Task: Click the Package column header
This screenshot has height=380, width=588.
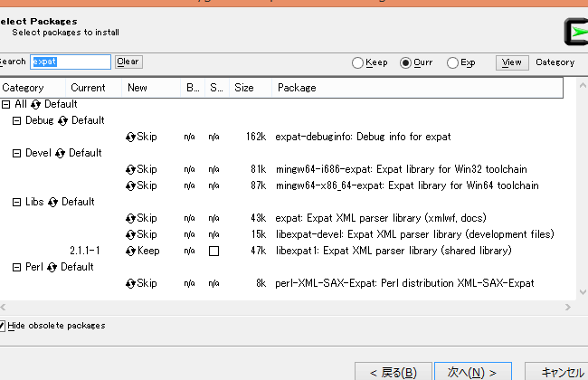Action: coord(297,88)
